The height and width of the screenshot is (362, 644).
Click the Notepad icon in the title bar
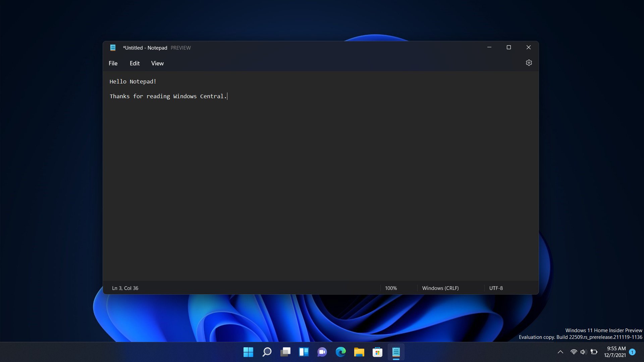(x=113, y=48)
